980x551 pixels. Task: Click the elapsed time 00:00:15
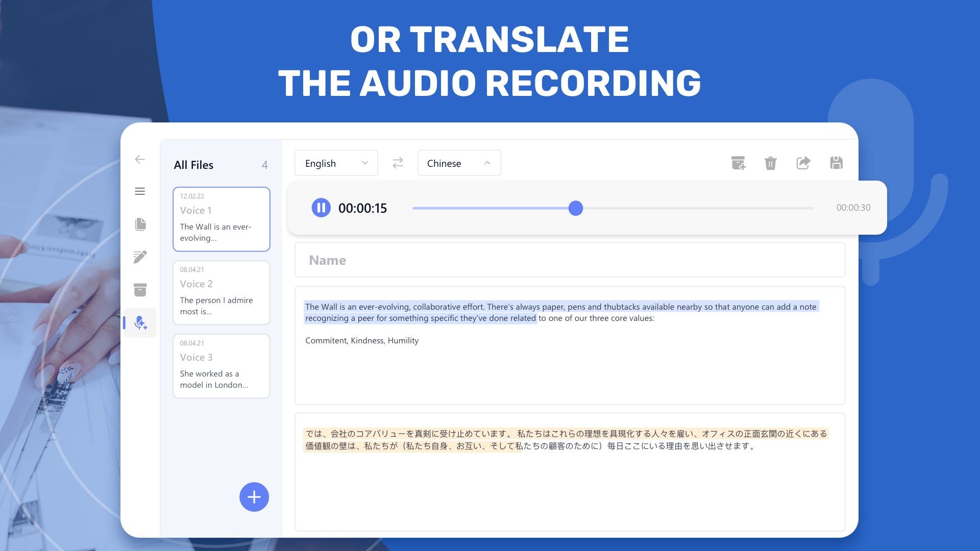click(362, 208)
